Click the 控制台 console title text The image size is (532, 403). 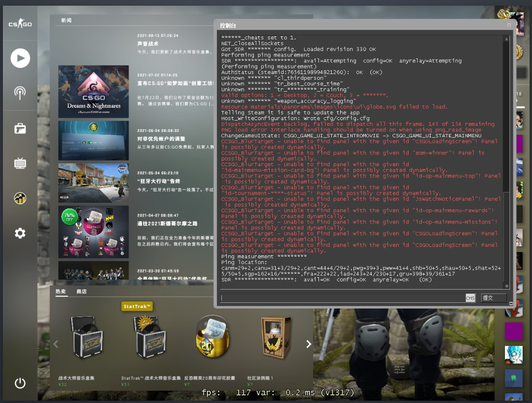click(228, 26)
